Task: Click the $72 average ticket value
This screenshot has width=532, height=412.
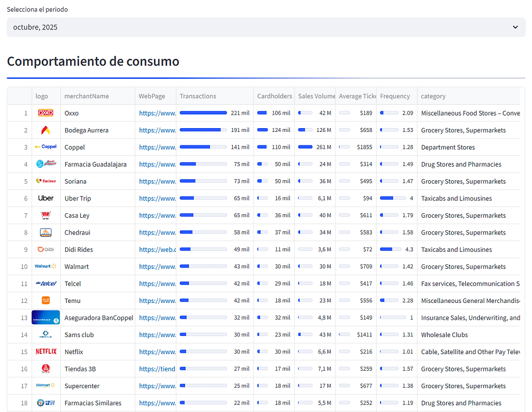Action: tap(368, 250)
